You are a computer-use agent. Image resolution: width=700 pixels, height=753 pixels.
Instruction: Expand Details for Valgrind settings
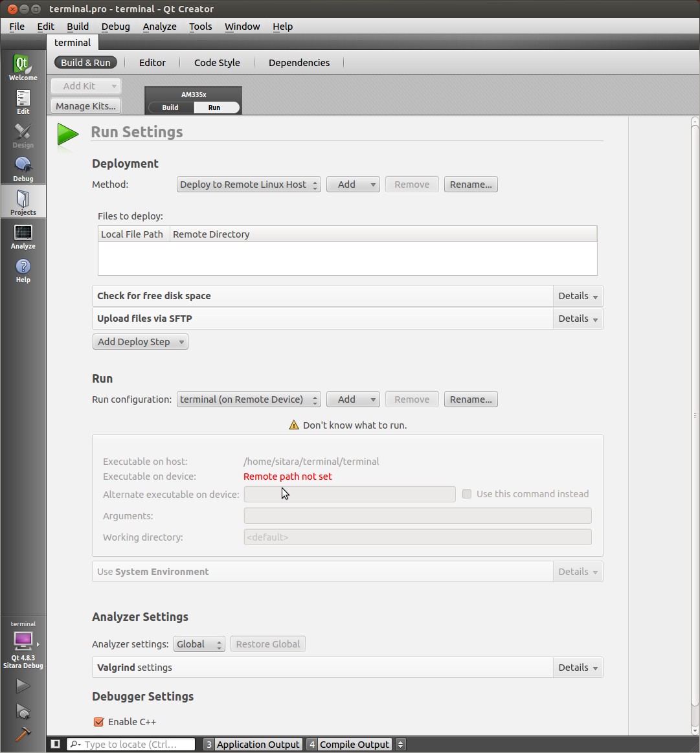coord(578,668)
